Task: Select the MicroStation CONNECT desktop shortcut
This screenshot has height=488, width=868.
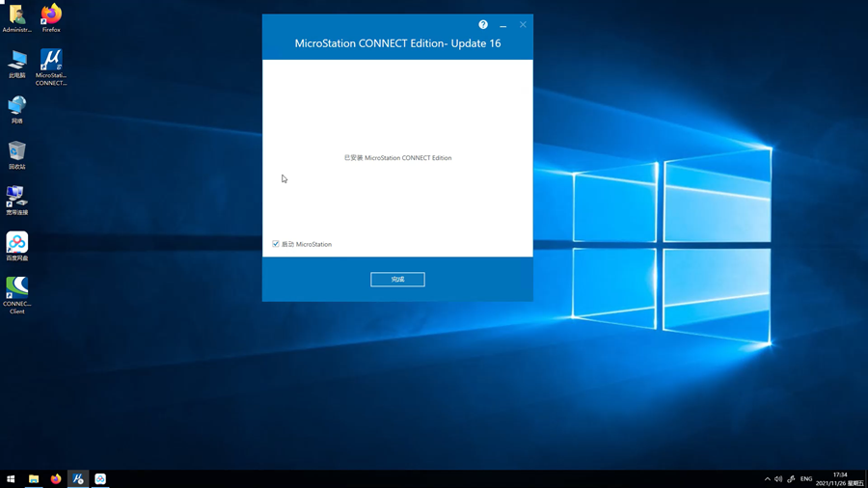Action: tap(51, 68)
